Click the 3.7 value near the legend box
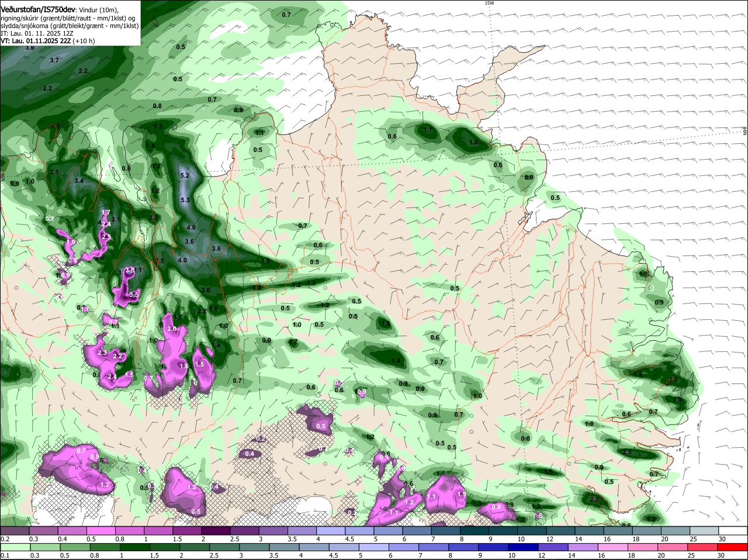Image resolution: width=748 pixels, height=560 pixels. 54,60
